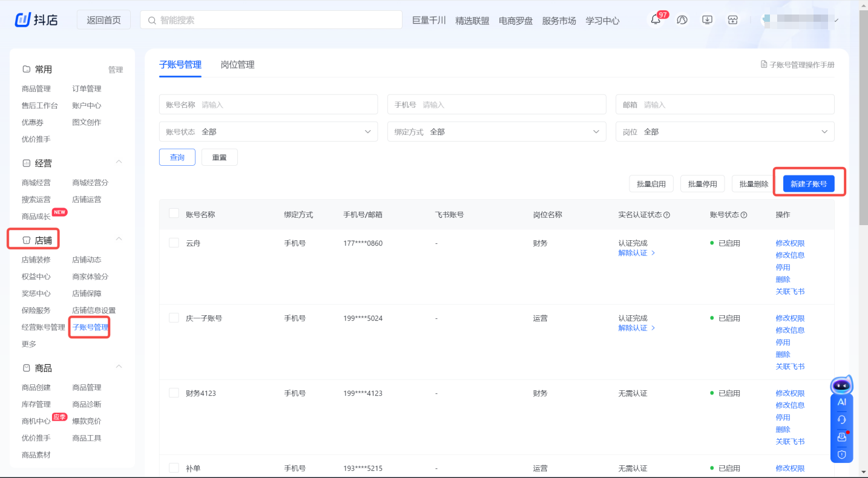Check the box for 云舟 row
The image size is (868, 478).
[x=174, y=243]
